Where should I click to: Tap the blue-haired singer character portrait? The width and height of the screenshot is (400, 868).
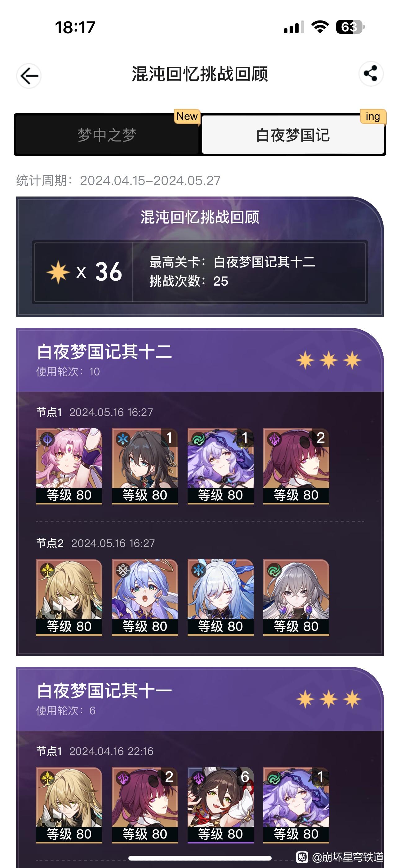pos(145,597)
